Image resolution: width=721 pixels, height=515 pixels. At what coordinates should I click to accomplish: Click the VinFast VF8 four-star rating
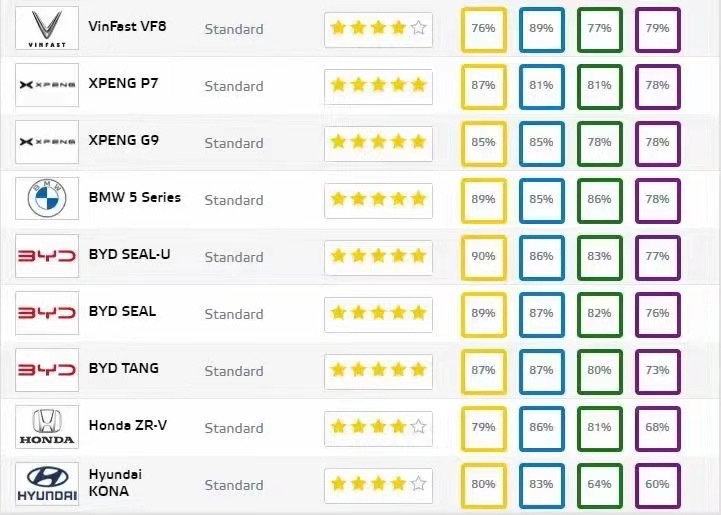click(378, 30)
